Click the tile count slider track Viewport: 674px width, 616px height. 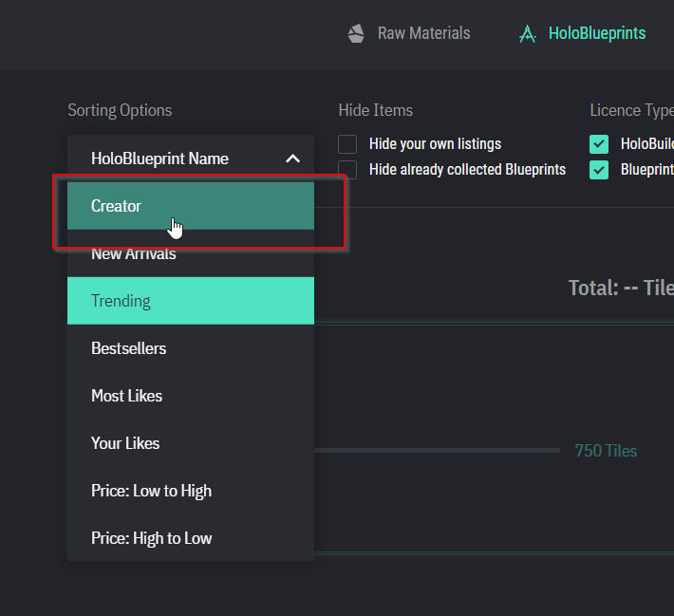tap(437, 450)
